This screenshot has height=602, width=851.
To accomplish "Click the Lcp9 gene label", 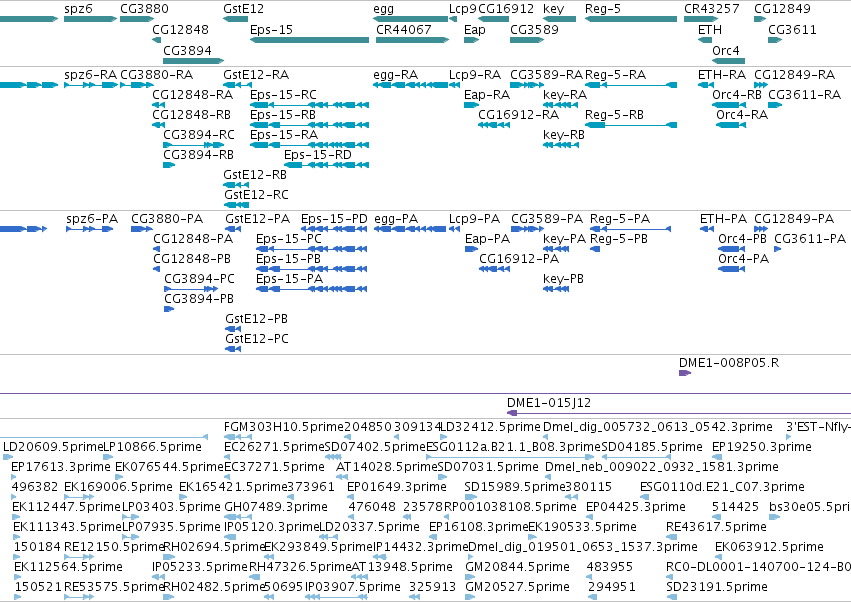I will 462,9.
